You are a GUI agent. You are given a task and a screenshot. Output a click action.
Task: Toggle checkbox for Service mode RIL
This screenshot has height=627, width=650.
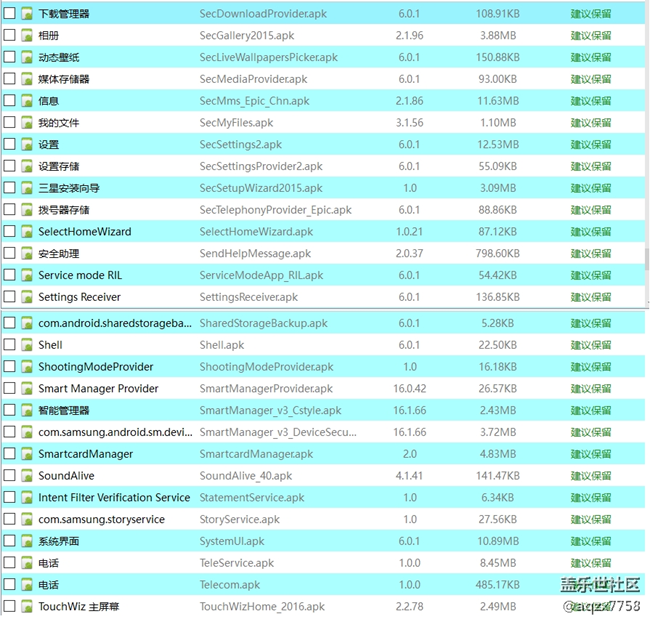[10, 275]
